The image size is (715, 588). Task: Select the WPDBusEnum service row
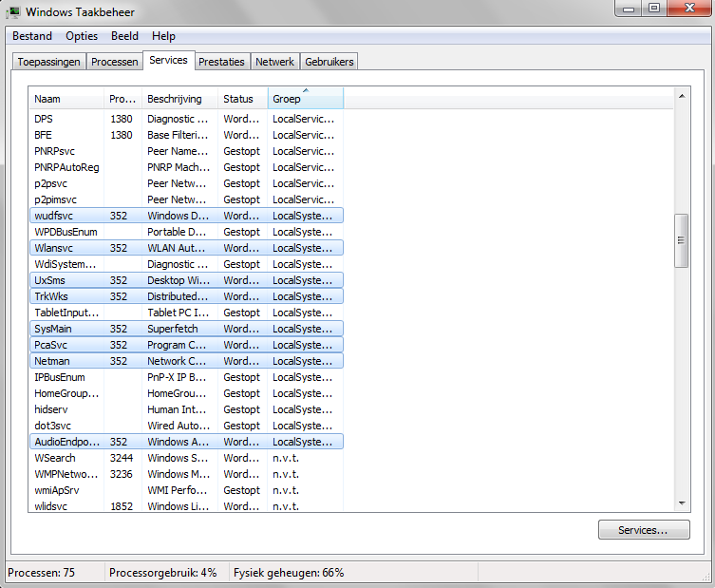[186, 232]
